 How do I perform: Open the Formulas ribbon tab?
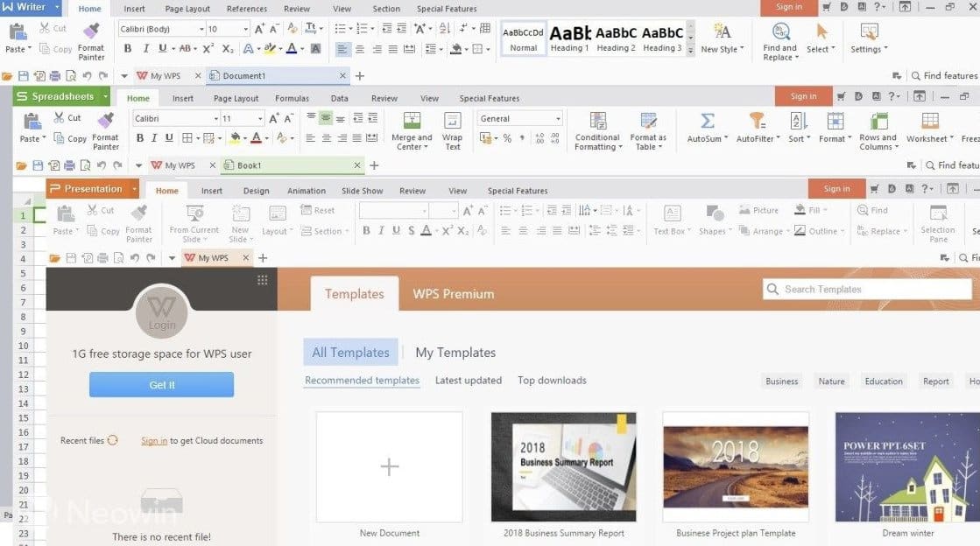[x=292, y=99]
